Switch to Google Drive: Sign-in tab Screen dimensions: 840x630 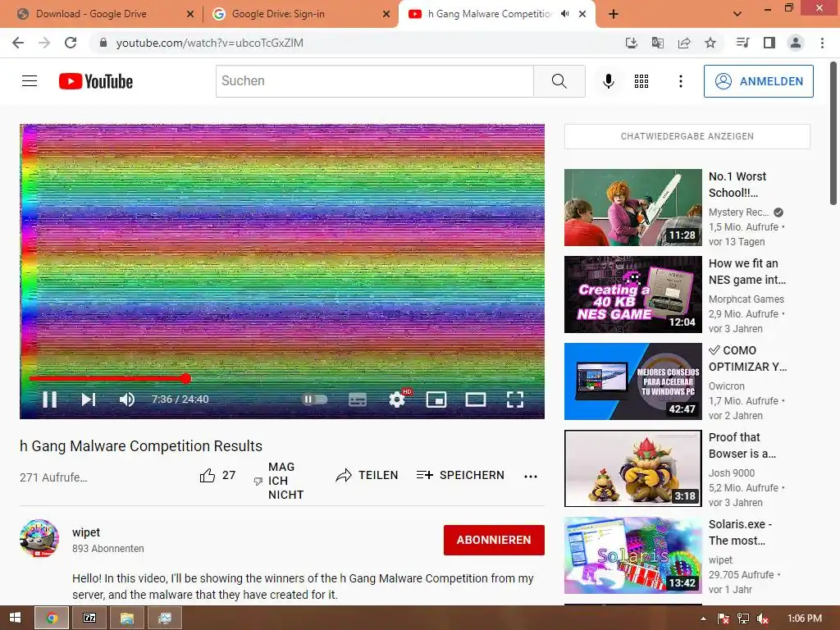coord(300,14)
